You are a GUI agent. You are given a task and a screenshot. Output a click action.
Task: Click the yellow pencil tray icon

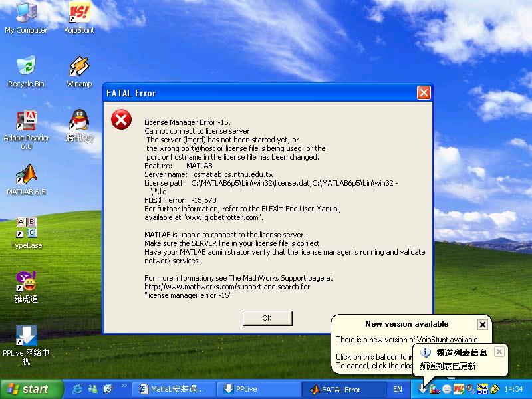tap(494, 389)
